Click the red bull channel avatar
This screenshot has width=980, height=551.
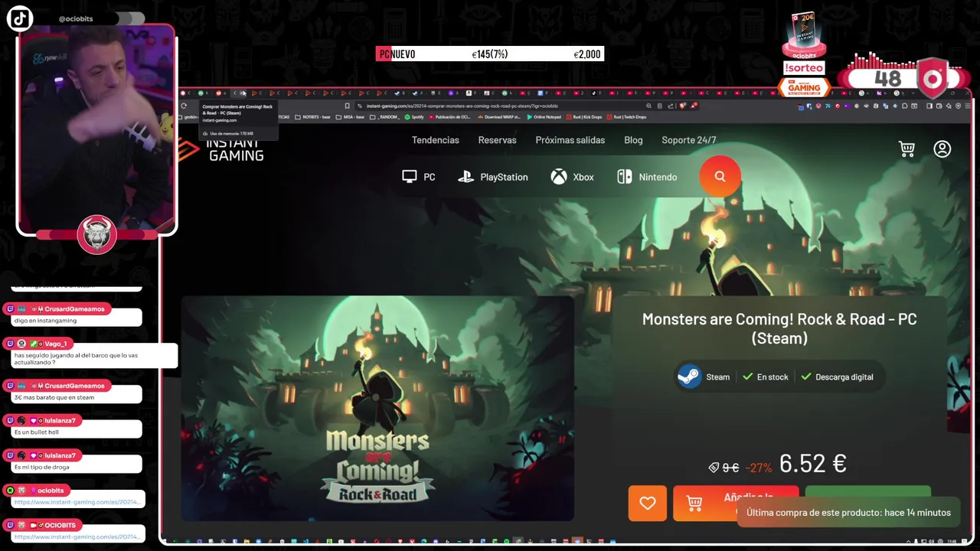pos(97,234)
